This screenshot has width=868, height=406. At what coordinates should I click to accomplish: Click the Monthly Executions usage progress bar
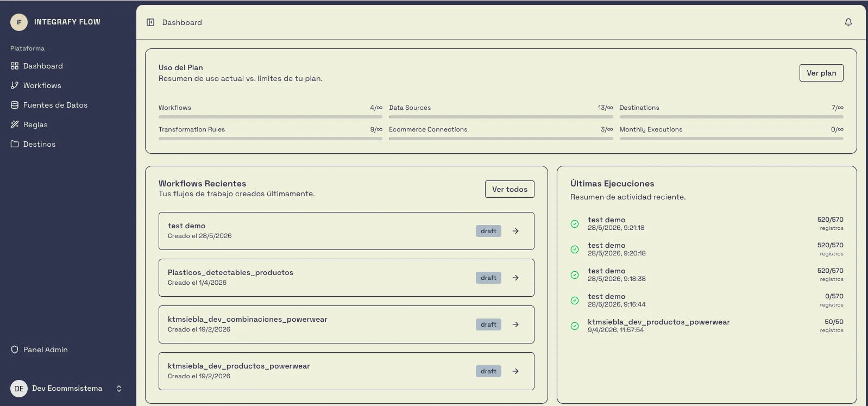[732, 139]
